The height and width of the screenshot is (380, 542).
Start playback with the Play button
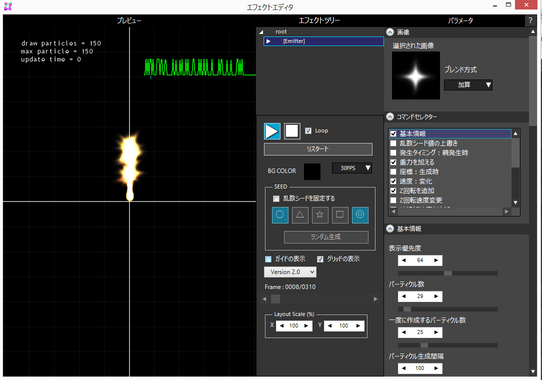coord(272,131)
